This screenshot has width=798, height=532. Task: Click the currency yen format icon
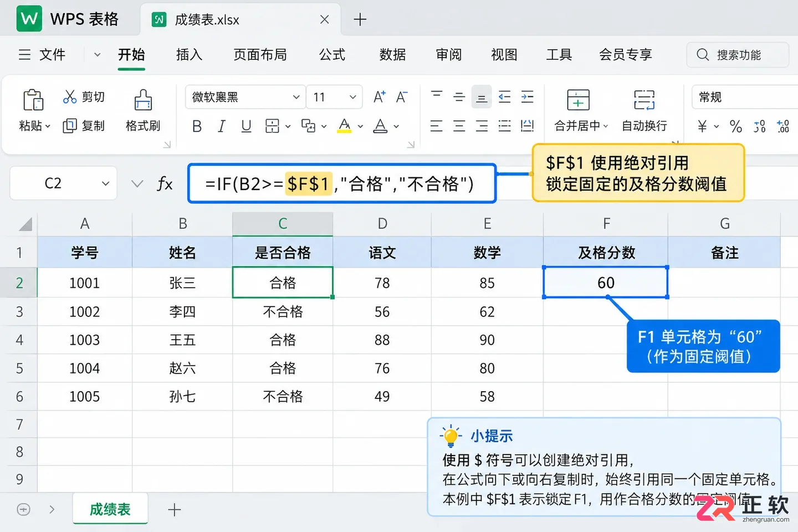tap(702, 126)
